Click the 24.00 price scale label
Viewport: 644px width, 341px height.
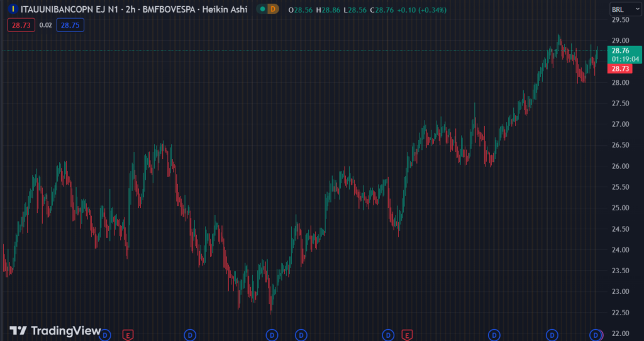coord(620,250)
